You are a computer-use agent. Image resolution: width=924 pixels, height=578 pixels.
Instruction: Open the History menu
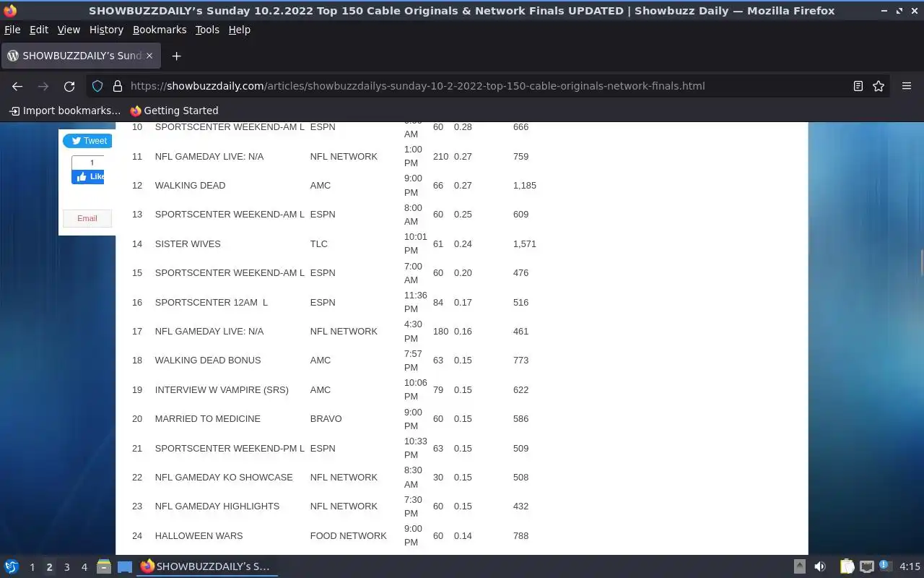pyautogui.click(x=106, y=30)
